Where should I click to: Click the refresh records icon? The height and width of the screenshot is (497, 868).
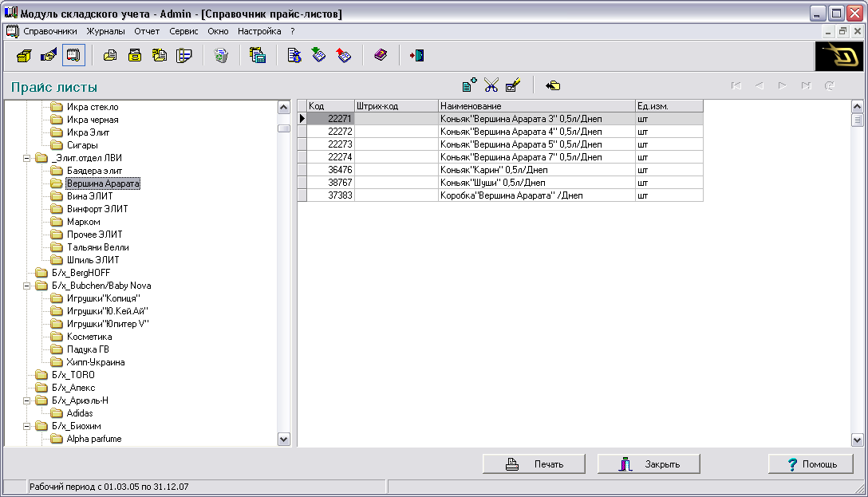pos(829,85)
